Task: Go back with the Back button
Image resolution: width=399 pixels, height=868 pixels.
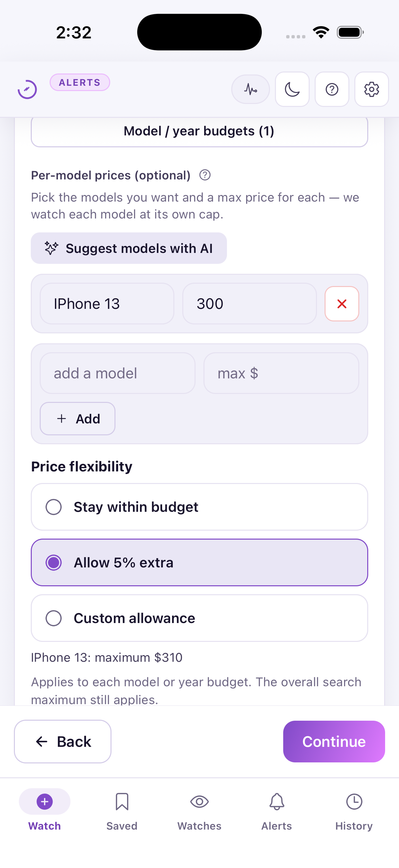Action: (63, 741)
